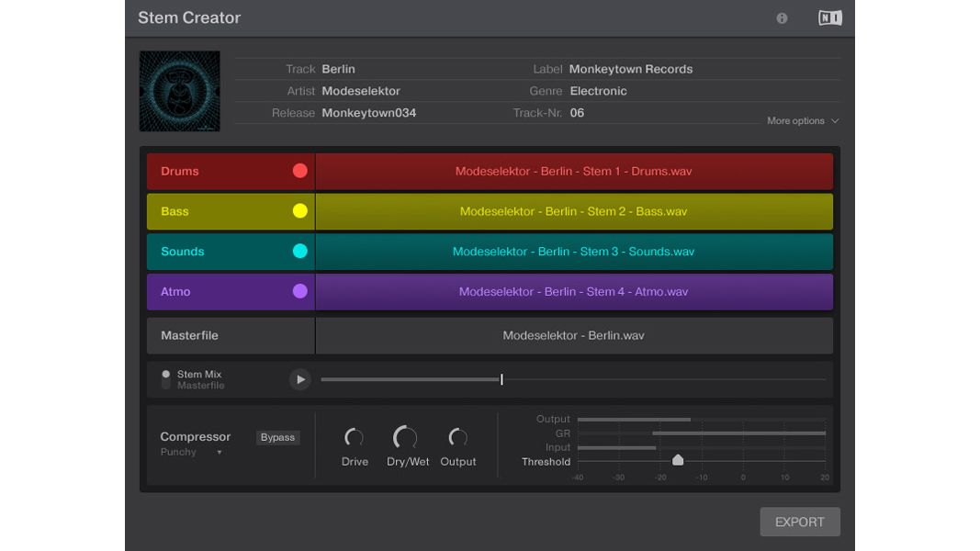980x551 pixels.
Task: Click the Native Instruments logo
Action: click(828, 17)
